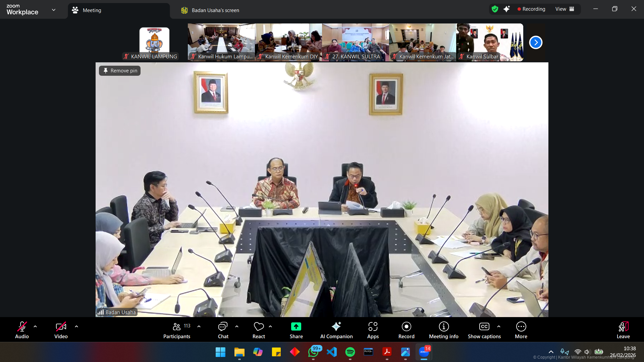
Task: Unmute the Audio microphone
Action: 22,326
